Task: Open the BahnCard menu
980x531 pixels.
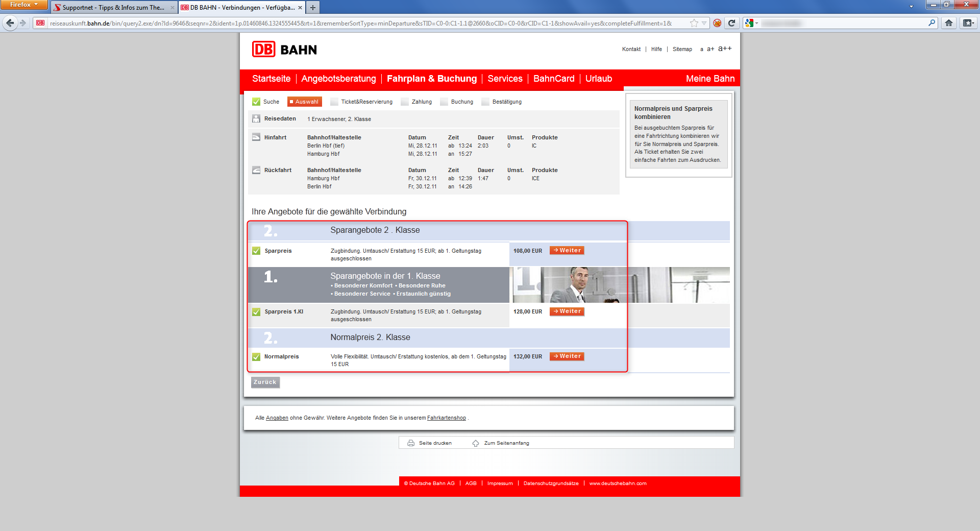Action: (554, 79)
